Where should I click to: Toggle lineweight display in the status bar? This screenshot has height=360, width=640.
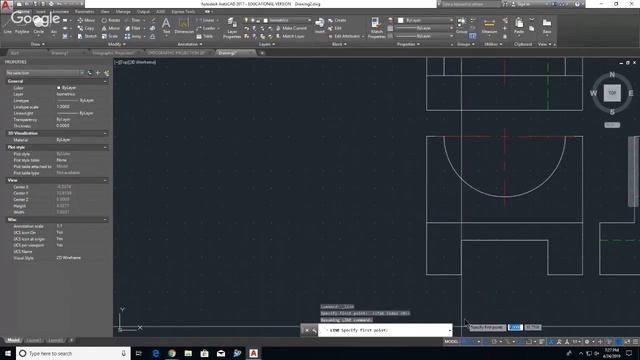(x=542, y=342)
